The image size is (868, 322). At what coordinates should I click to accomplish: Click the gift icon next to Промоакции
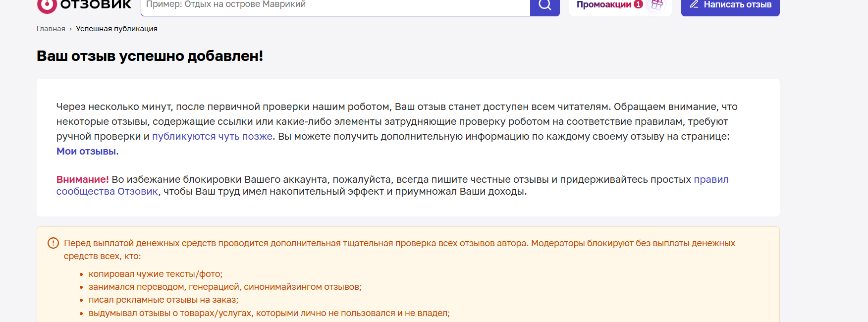pos(657,5)
